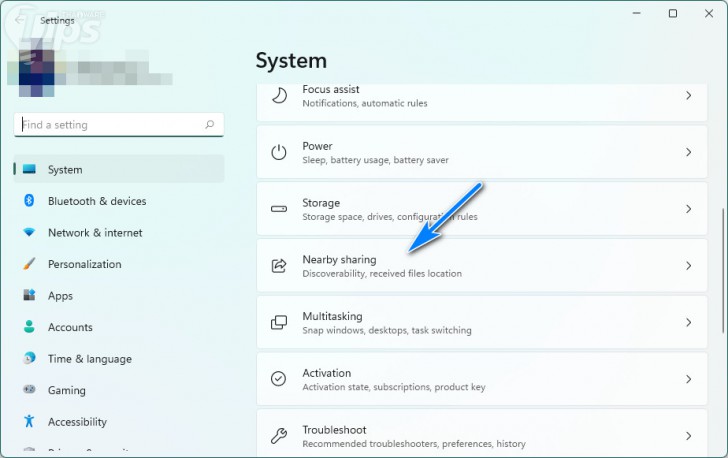Click the Network wifi icon in sidebar
Viewport: 728px width, 458px height.
pos(29,232)
